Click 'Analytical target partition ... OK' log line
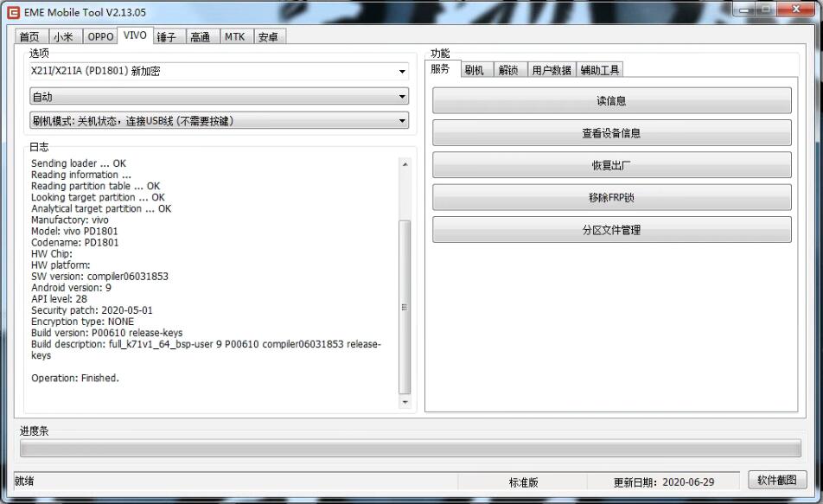This screenshot has width=823, height=504. tap(101, 208)
